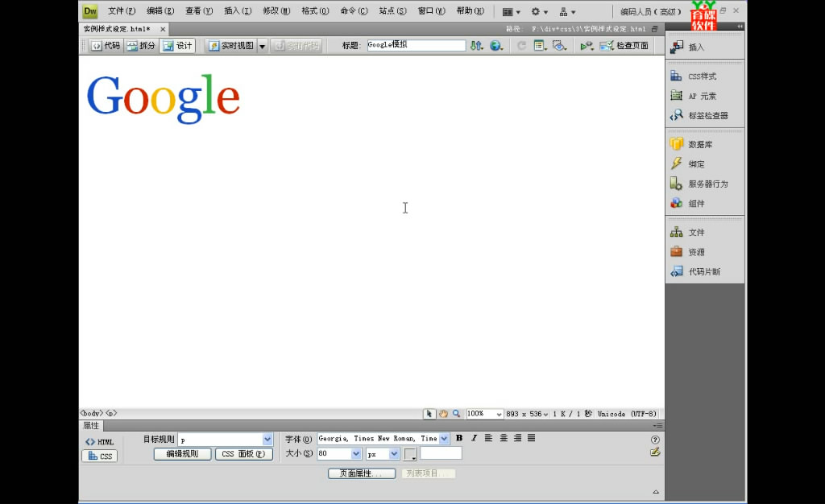Click the help icon in the properties panel
The image size is (825, 504).
(655, 440)
